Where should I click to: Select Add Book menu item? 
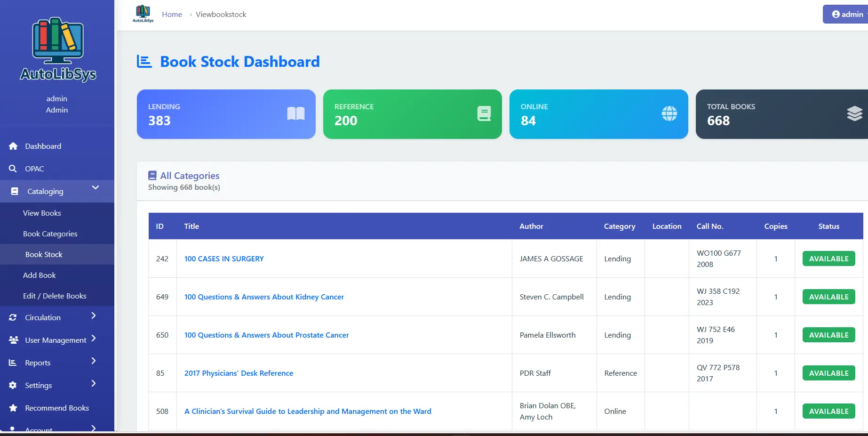pyautogui.click(x=40, y=275)
